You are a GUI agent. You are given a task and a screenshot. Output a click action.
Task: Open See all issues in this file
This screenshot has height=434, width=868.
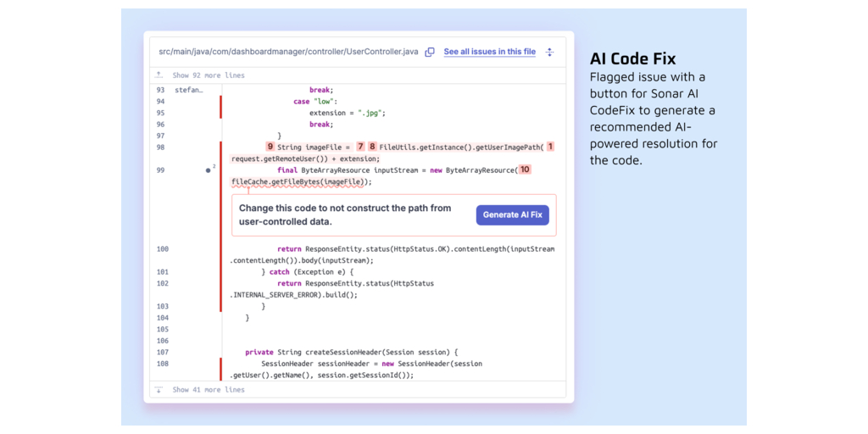(489, 52)
